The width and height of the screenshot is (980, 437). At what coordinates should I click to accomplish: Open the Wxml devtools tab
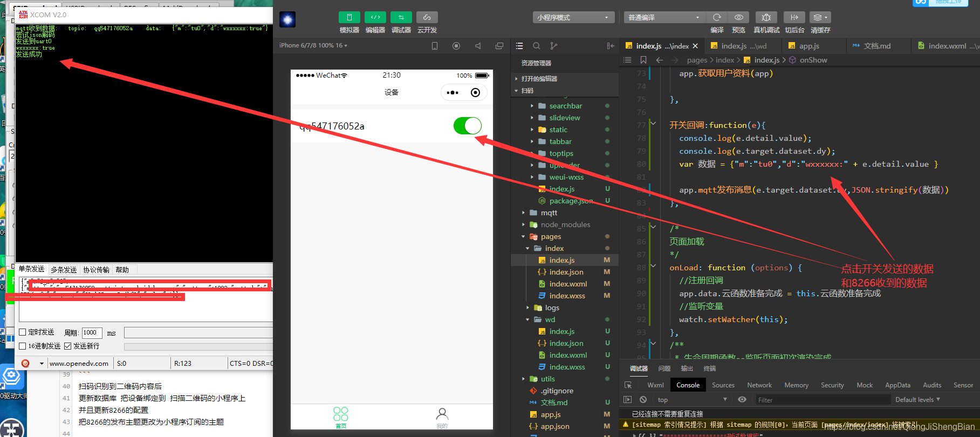click(655, 385)
